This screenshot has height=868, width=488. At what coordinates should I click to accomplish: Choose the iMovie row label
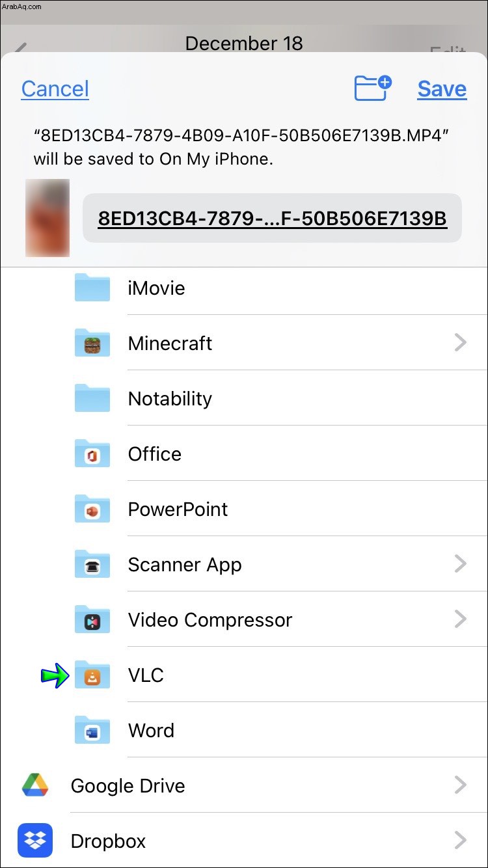156,288
